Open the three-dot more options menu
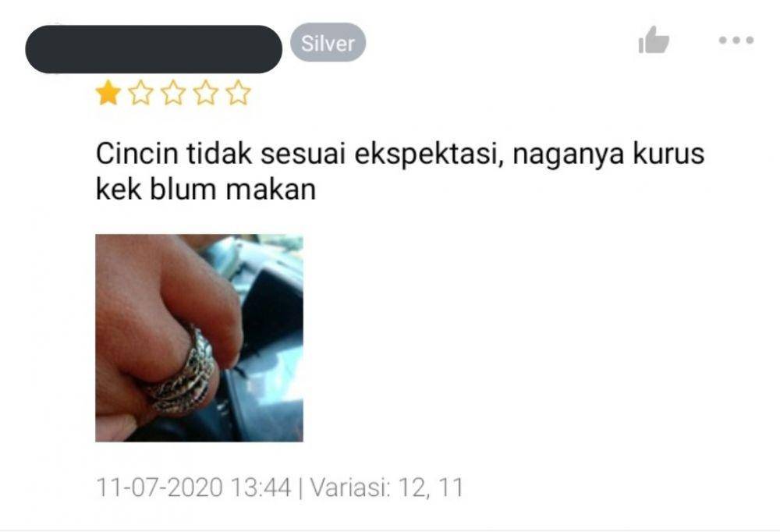The width and height of the screenshot is (780, 532). (x=736, y=40)
